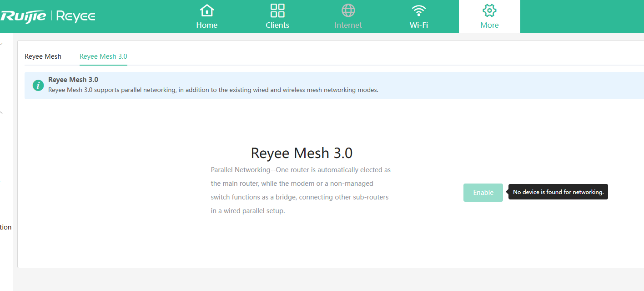The image size is (644, 291).
Task: Click the bold 'Reyee Mesh 3.0' banner title
Action: pos(73,80)
